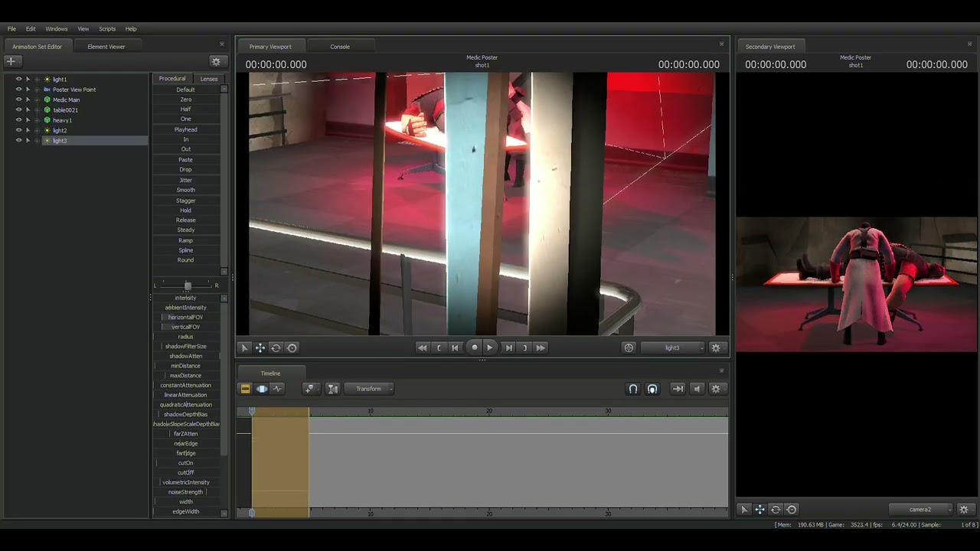
Task: Select move tool in Secondary Viewport
Action: pos(759,510)
